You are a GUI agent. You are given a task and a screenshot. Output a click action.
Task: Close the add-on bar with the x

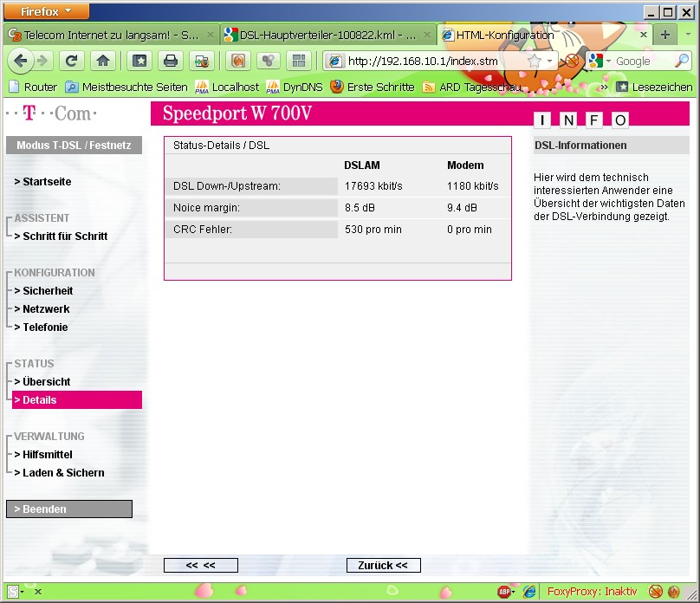[x=38, y=592]
